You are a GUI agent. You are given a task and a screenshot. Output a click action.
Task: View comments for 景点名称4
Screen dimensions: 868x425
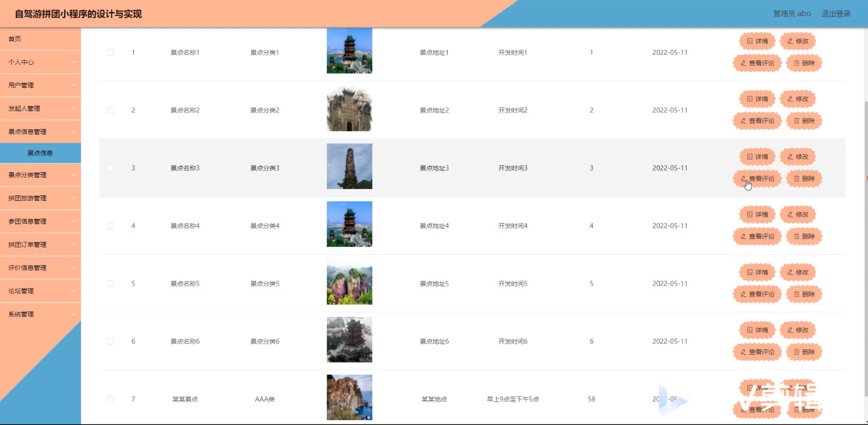pos(757,236)
